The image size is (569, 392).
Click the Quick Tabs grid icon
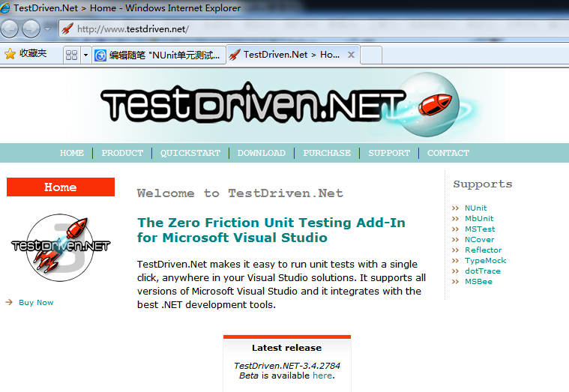pos(71,55)
